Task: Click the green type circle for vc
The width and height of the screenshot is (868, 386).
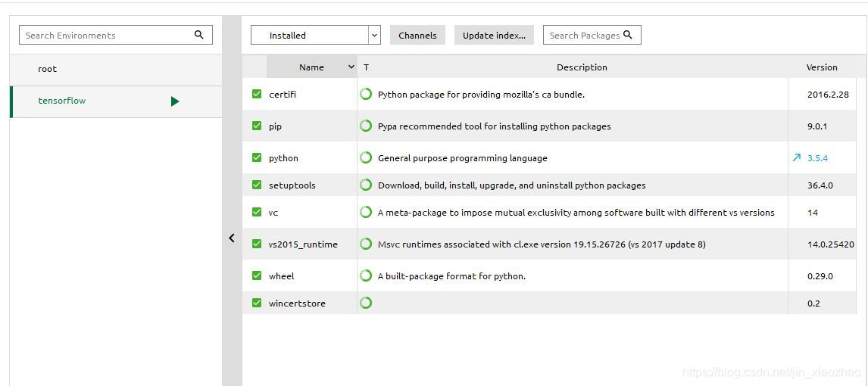Action: pyautogui.click(x=366, y=212)
